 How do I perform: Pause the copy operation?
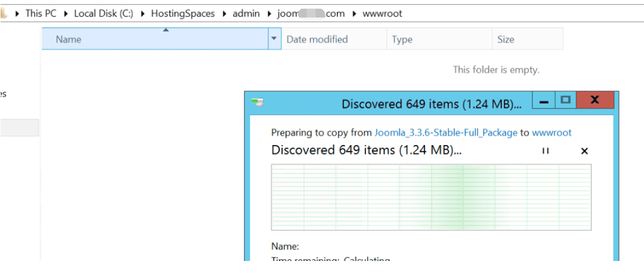tap(545, 151)
